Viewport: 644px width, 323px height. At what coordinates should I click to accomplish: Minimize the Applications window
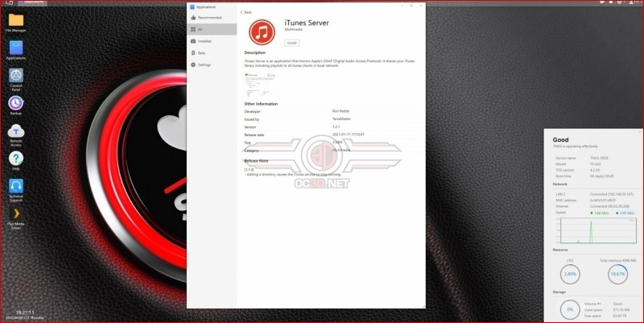click(402, 6)
